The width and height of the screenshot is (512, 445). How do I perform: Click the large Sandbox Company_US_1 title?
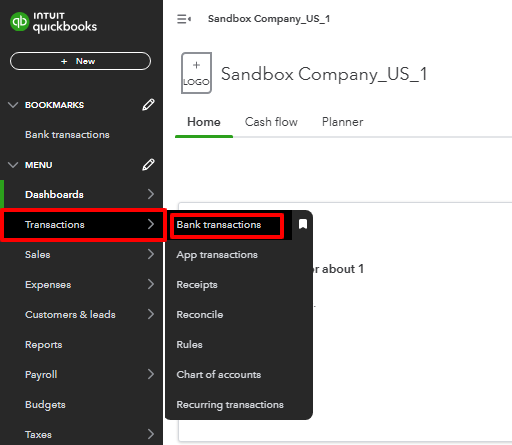point(324,74)
